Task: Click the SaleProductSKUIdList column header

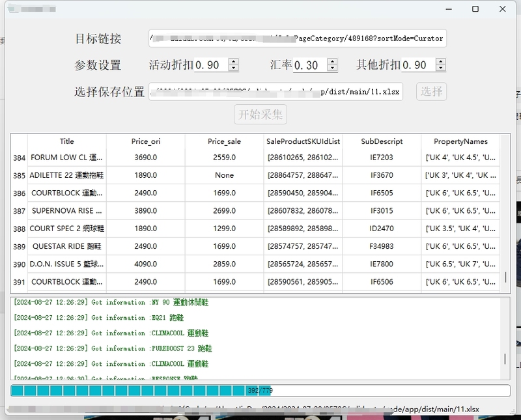Action: pyautogui.click(x=303, y=141)
